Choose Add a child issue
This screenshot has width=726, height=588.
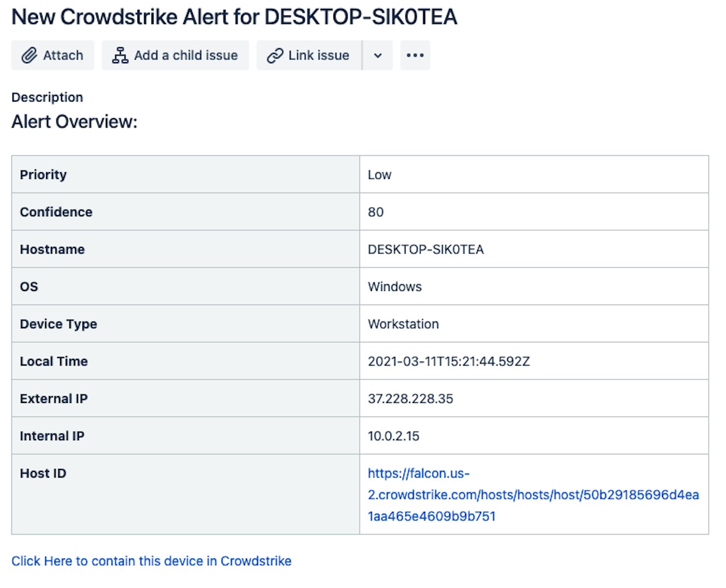(186, 55)
